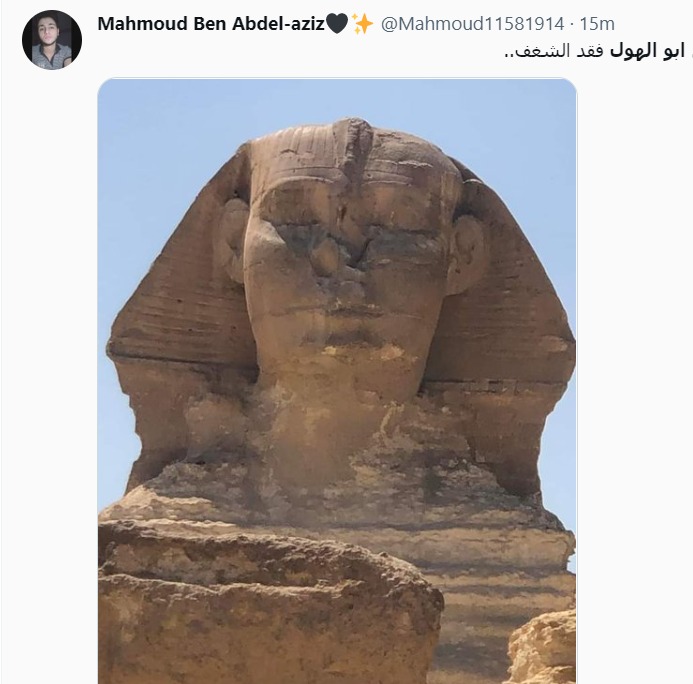The height and width of the screenshot is (684, 693).
Task: Click the top of the Sphinx headdress
Action: pos(351,133)
